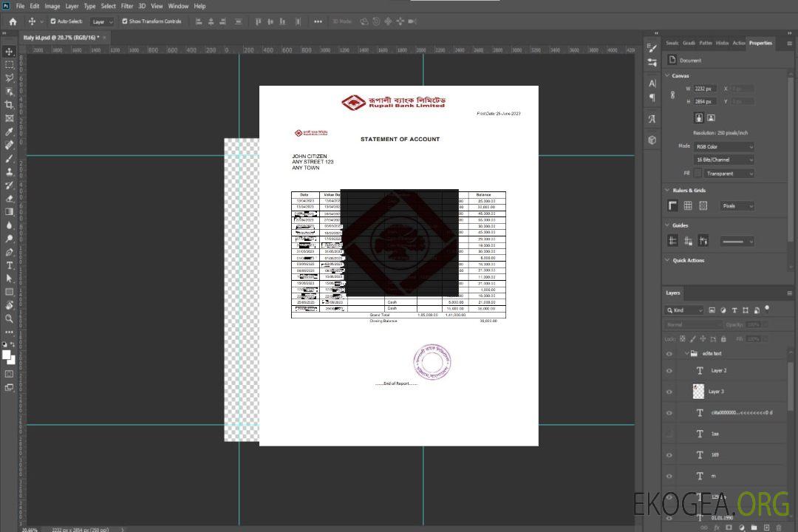798x532 pixels.
Task: Select the Path Selection tool
Action: coord(9,279)
